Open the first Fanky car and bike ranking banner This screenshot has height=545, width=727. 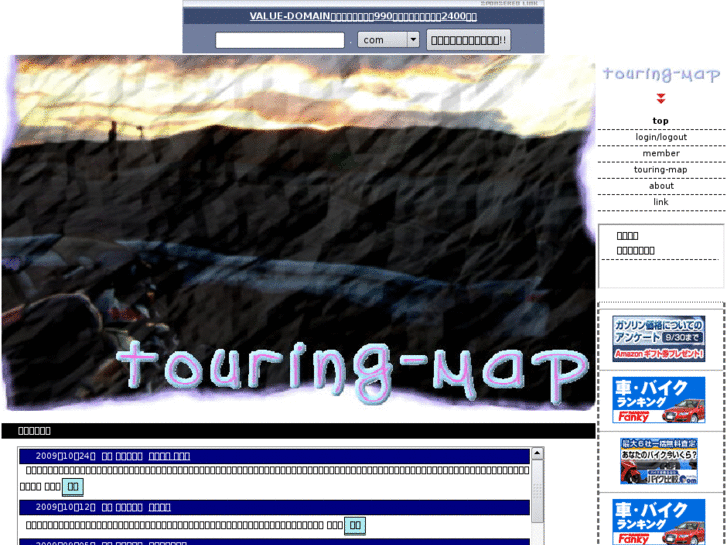658,400
